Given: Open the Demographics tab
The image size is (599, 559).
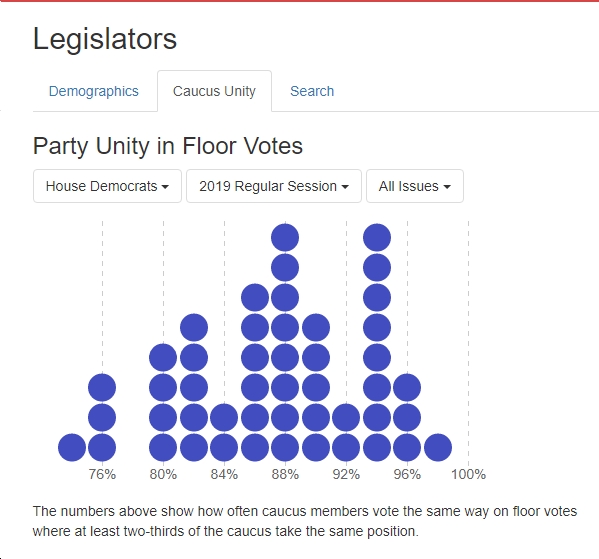Looking at the screenshot, I should (94, 91).
